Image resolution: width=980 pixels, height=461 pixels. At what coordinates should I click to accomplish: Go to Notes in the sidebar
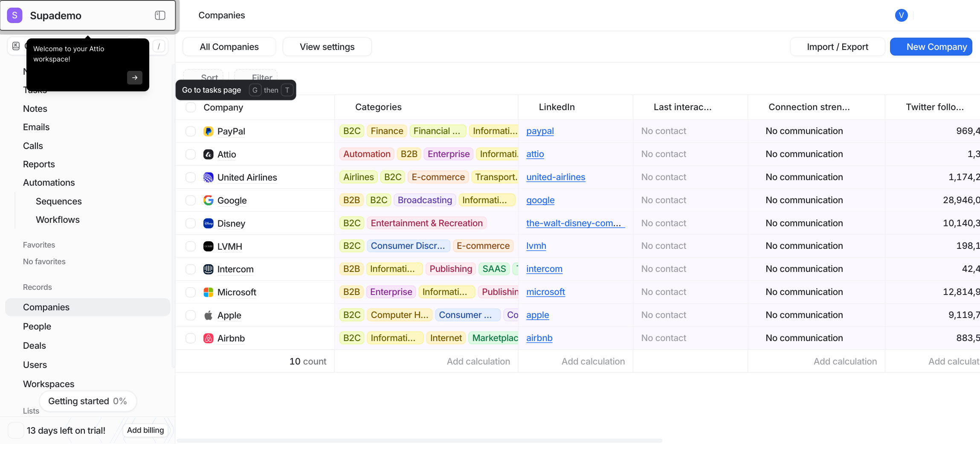[35, 108]
